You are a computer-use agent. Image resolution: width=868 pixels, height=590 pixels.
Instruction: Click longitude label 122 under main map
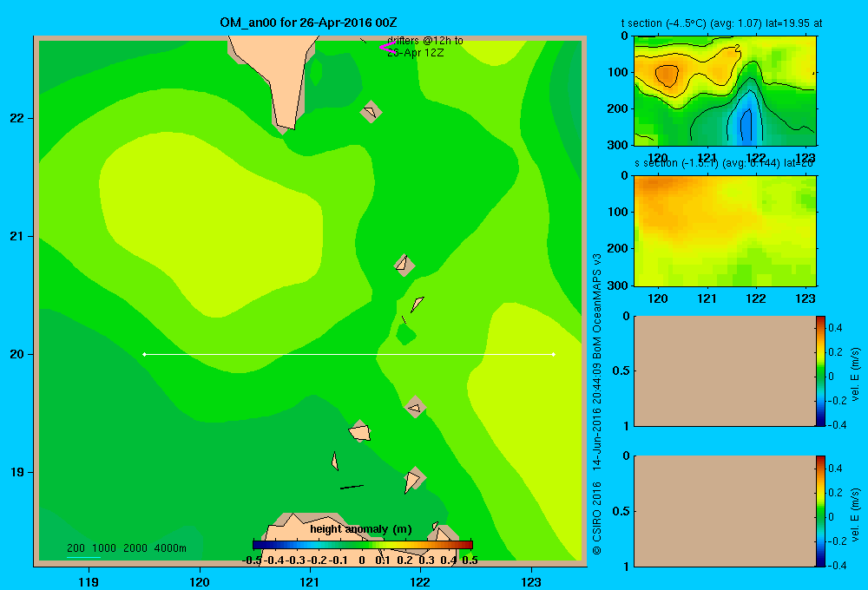420,582
